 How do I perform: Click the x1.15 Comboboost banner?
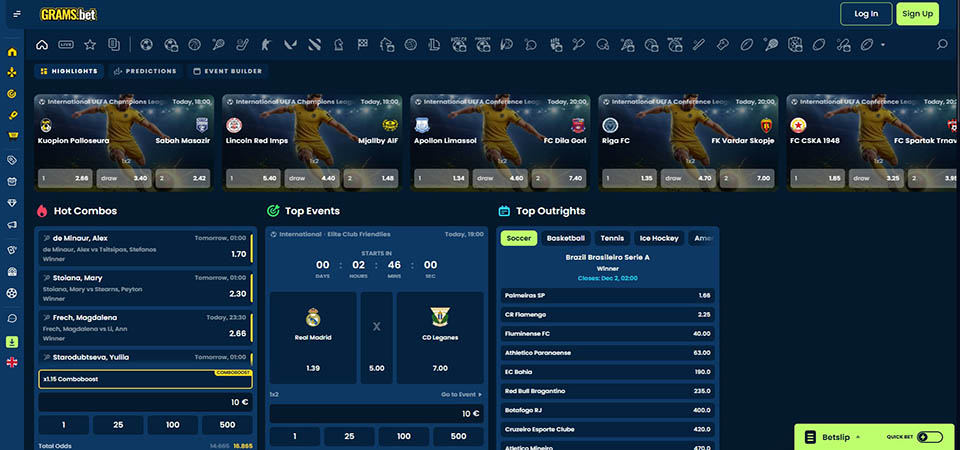pyautogui.click(x=145, y=379)
